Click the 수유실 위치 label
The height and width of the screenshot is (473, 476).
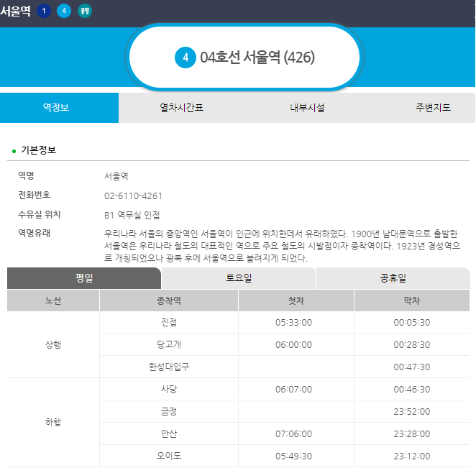tap(40, 214)
